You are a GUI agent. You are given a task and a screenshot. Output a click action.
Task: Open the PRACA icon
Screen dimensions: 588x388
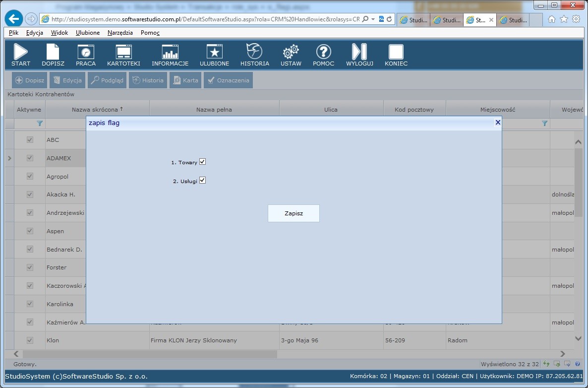click(85, 55)
